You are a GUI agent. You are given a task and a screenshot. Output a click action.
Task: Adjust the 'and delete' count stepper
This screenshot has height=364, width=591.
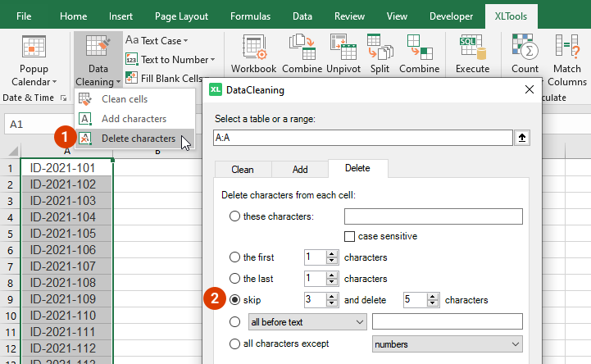433,300
